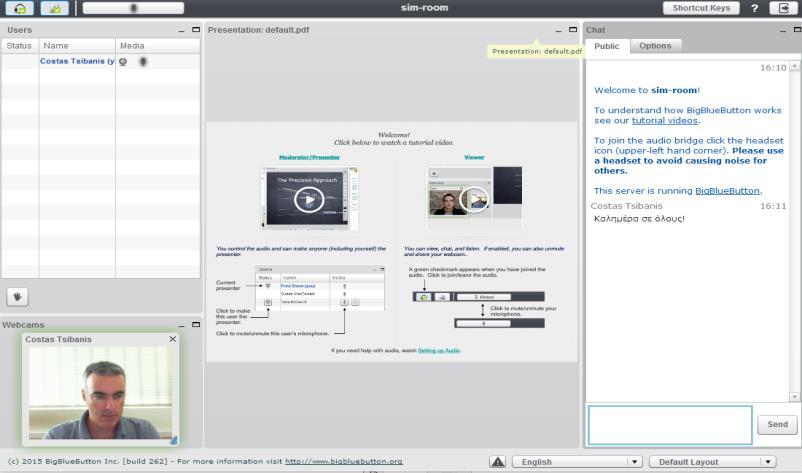The width and height of the screenshot is (802, 473).
Task: Click blue corner handle of webcam window
Action: coord(174,439)
